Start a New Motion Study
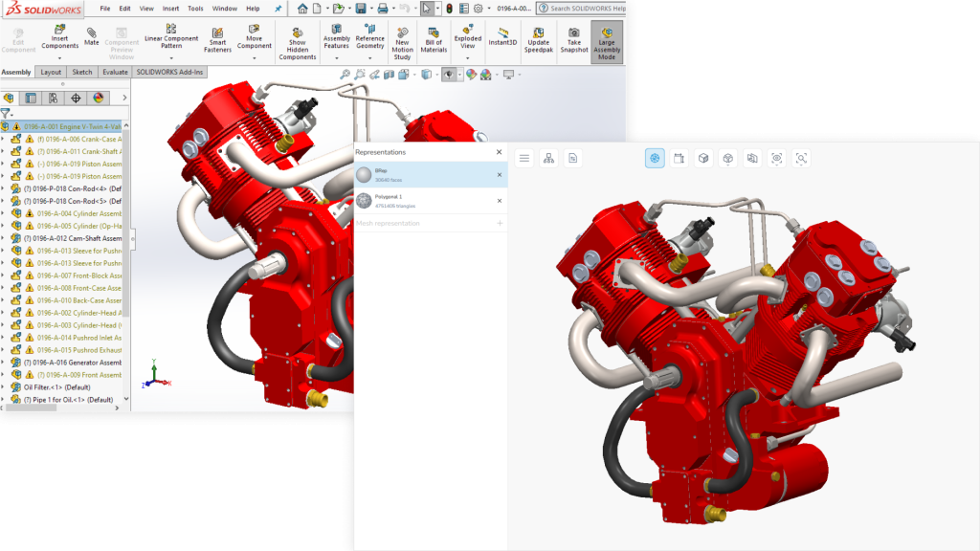The image size is (980, 551). tap(403, 44)
